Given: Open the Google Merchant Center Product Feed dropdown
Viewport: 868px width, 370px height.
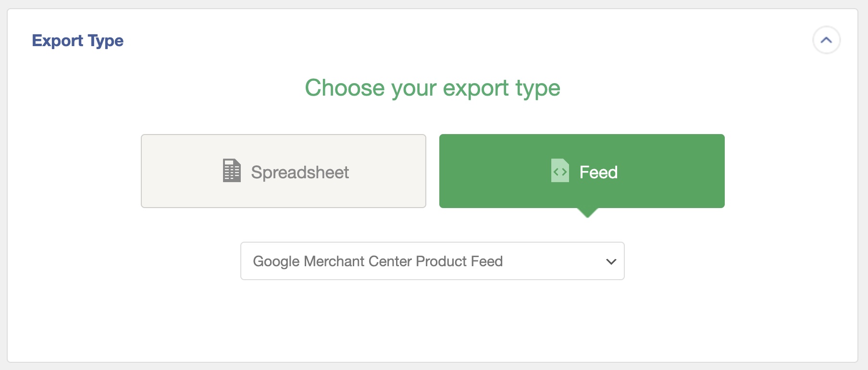Looking at the screenshot, I should click(x=432, y=261).
